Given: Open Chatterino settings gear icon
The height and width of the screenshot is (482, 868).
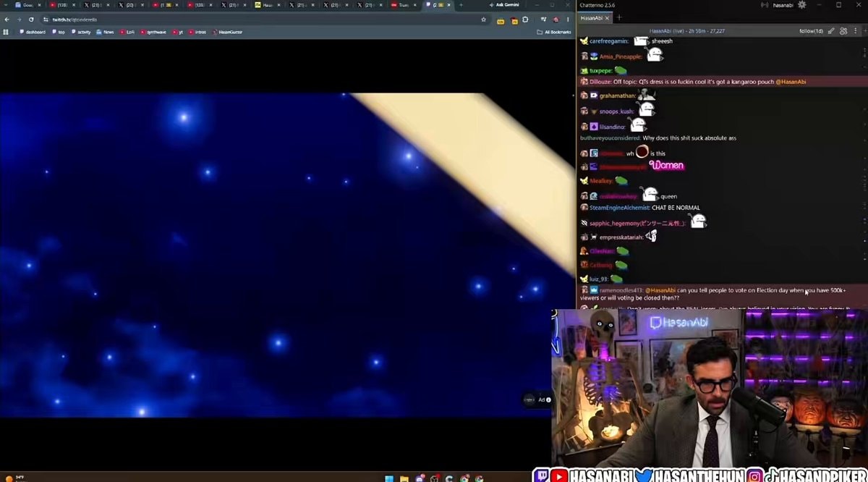Looking at the screenshot, I should pos(801,5).
